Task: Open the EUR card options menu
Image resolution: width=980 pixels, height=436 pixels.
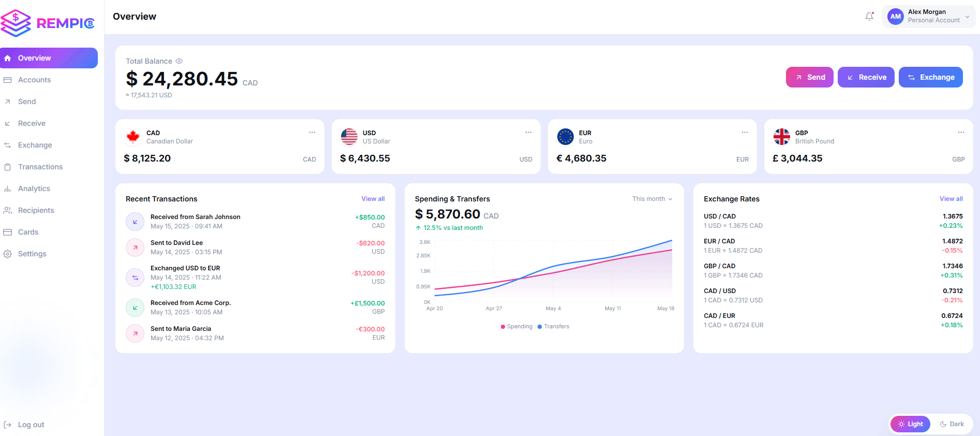Action: 745,133
